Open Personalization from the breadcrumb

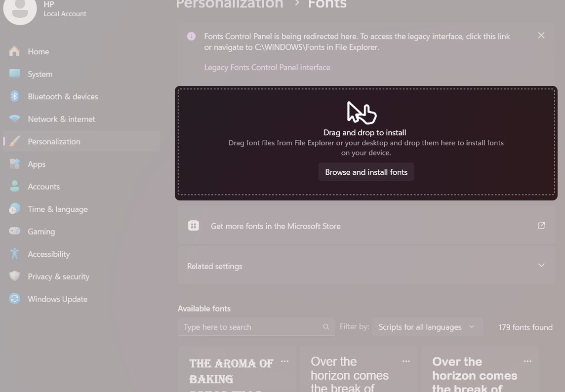click(229, 5)
